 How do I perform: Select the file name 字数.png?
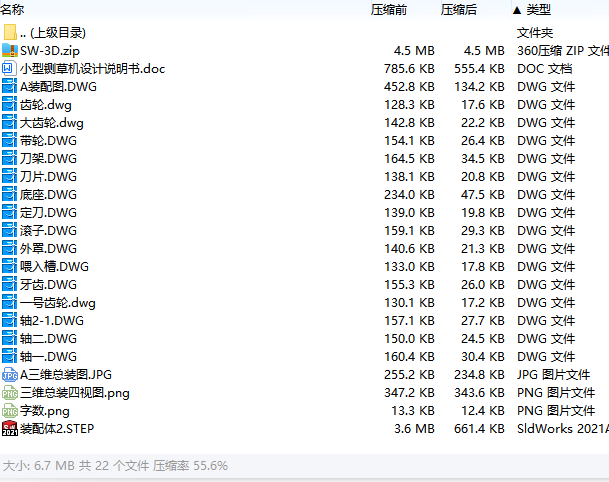click(45, 411)
